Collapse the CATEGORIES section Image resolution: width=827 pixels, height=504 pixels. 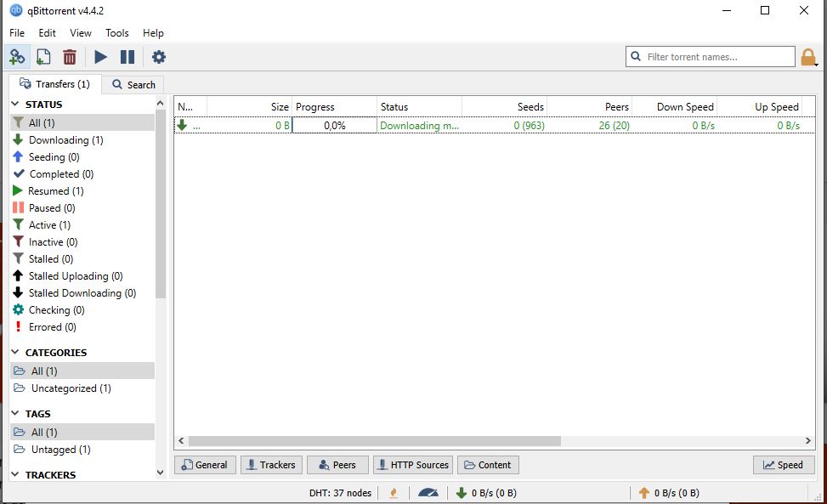point(15,352)
